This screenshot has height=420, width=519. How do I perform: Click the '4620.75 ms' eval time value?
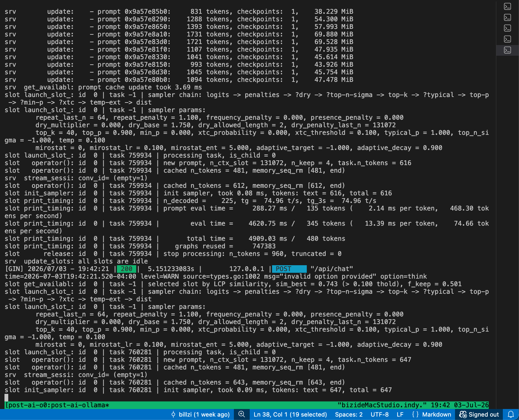click(x=268, y=224)
